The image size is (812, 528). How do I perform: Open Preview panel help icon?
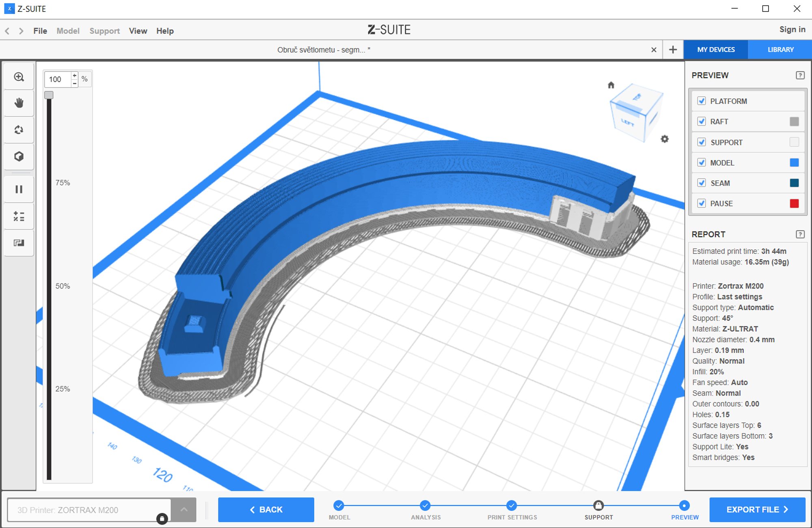click(x=800, y=75)
